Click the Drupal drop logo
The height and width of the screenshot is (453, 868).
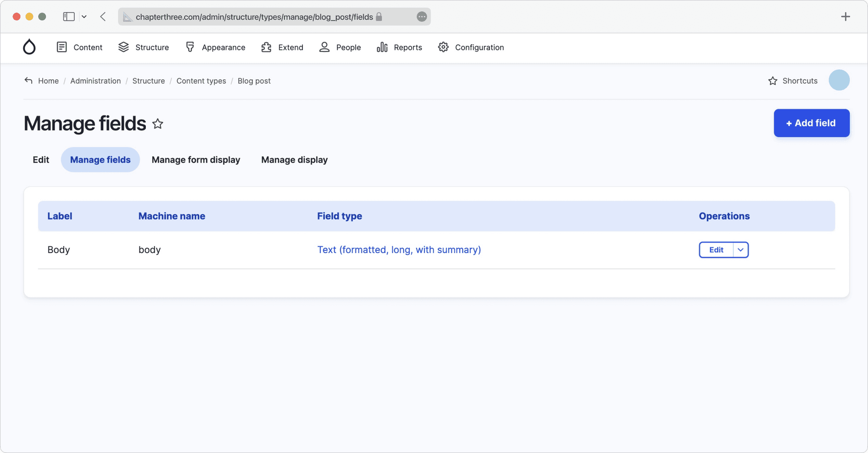coord(29,47)
